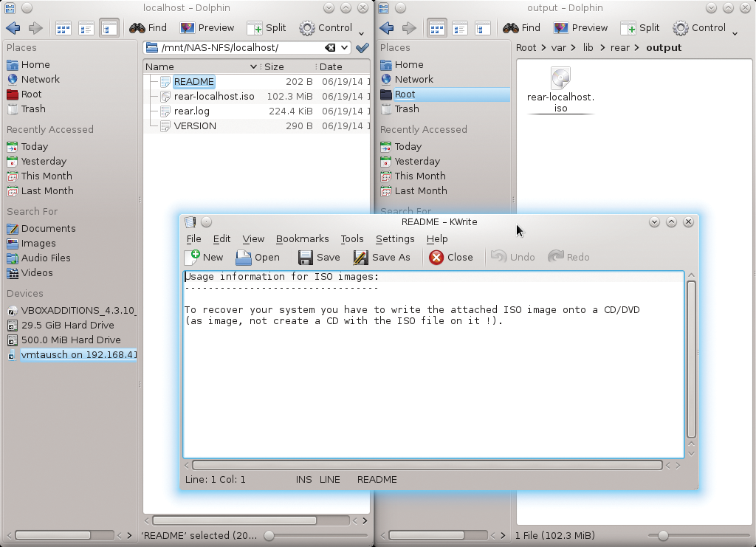
Task: Open KWrite Bookmarks menu
Action: (302, 239)
